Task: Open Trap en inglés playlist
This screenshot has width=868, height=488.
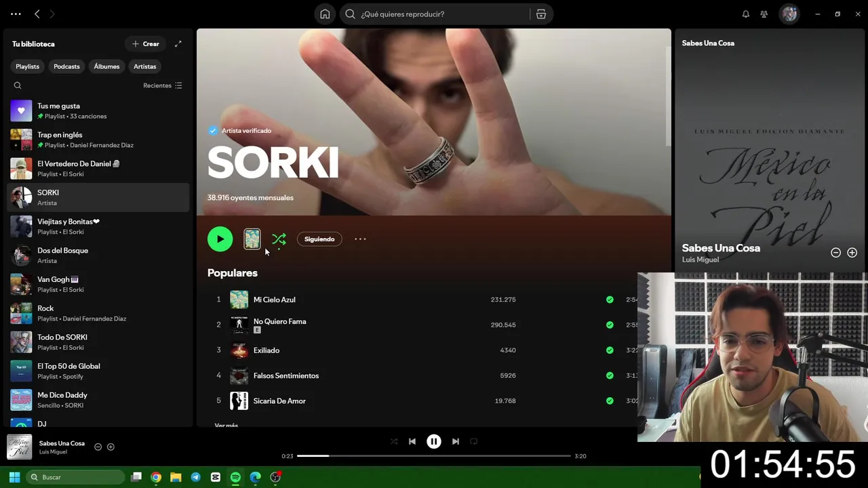Action: point(98,140)
